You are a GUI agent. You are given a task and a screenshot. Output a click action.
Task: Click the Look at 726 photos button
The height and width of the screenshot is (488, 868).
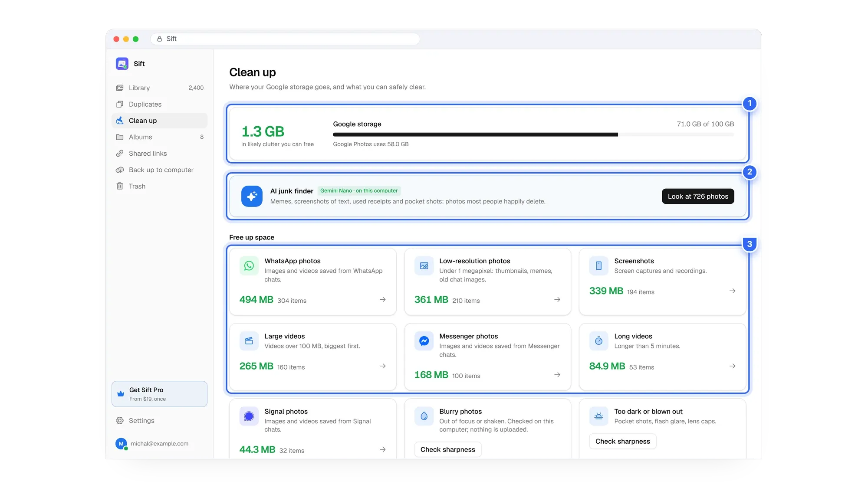click(698, 197)
